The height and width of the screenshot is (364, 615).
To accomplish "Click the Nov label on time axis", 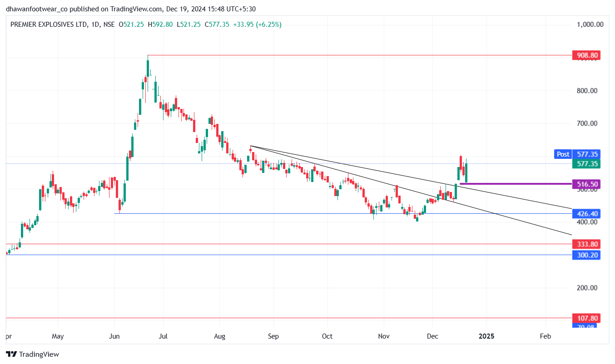I will pos(384,336).
